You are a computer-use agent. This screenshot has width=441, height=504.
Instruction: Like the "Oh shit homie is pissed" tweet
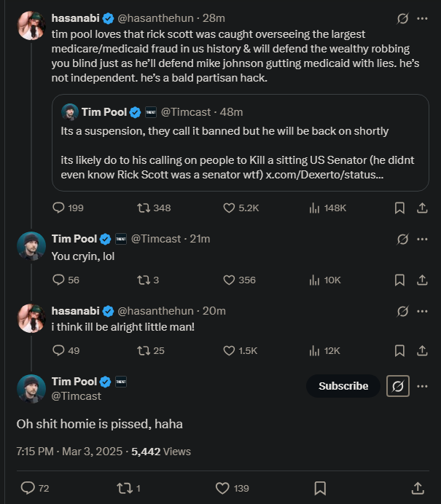point(223,488)
